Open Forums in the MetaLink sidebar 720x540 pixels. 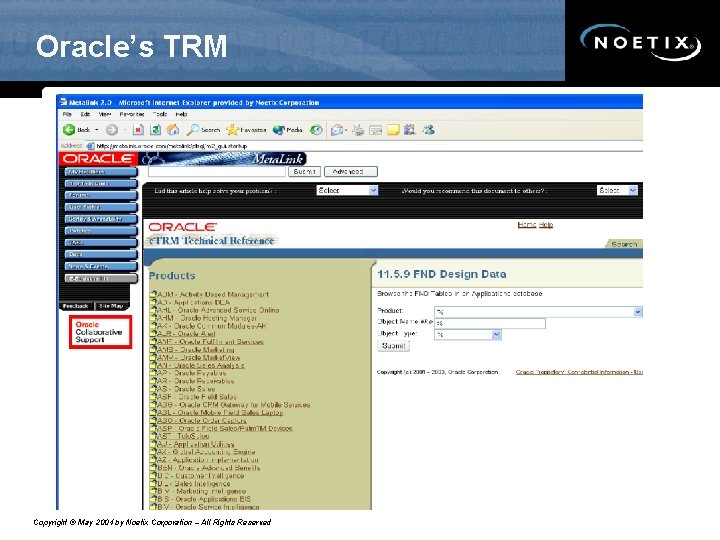click(x=101, y=196)
